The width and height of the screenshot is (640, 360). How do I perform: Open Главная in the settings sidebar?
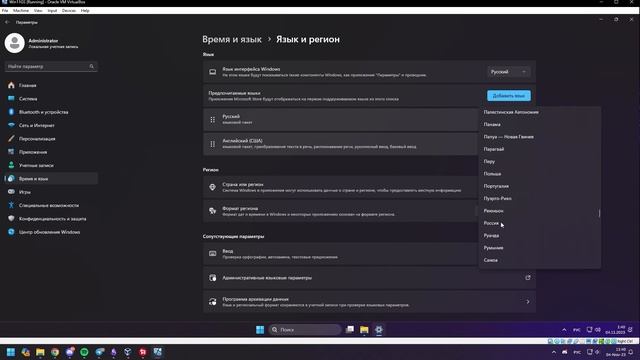51,85
